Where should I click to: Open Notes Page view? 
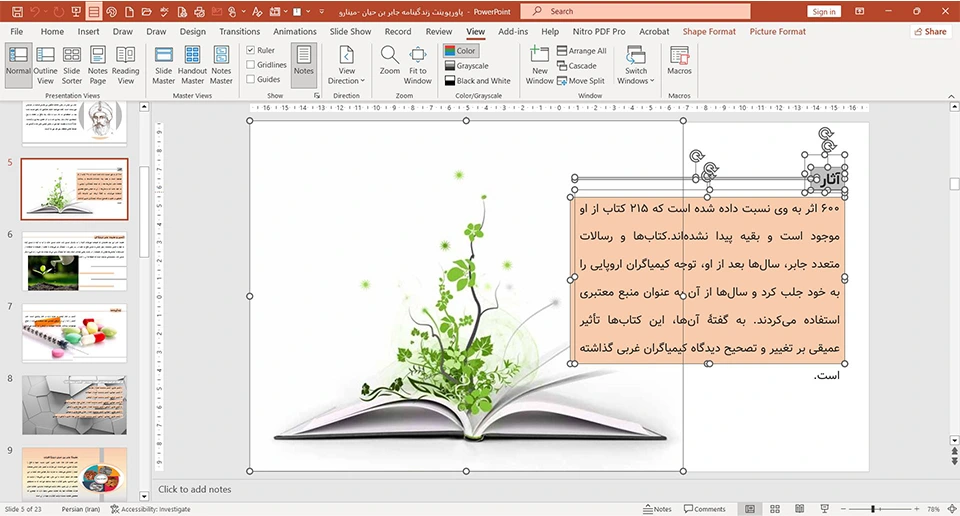pyautogui.click(x=97, y=65)
